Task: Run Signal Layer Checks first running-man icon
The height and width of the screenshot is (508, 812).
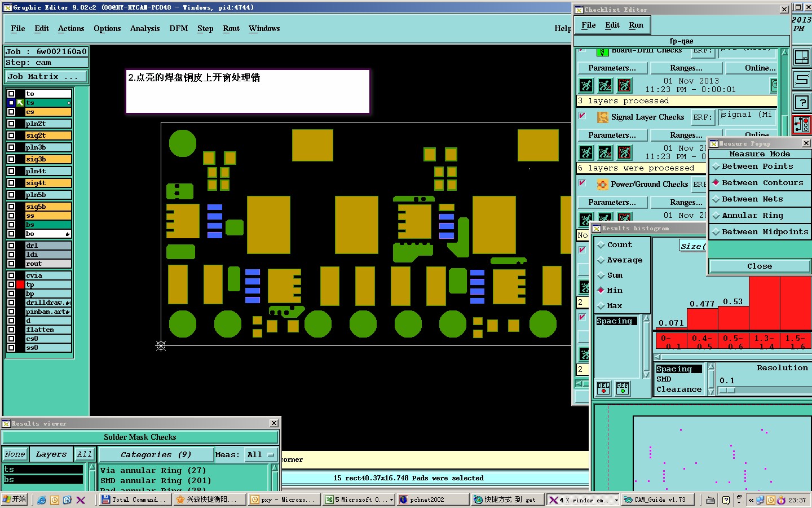Action: 586,152
